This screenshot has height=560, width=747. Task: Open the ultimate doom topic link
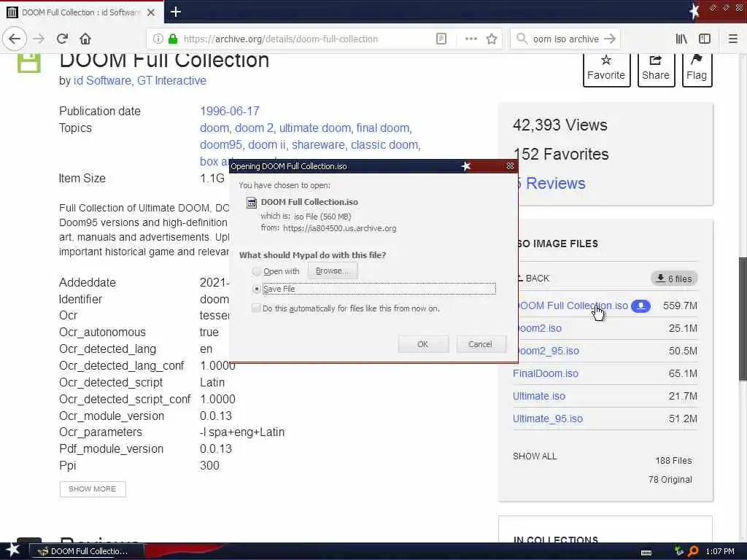(x=315, y=128)
